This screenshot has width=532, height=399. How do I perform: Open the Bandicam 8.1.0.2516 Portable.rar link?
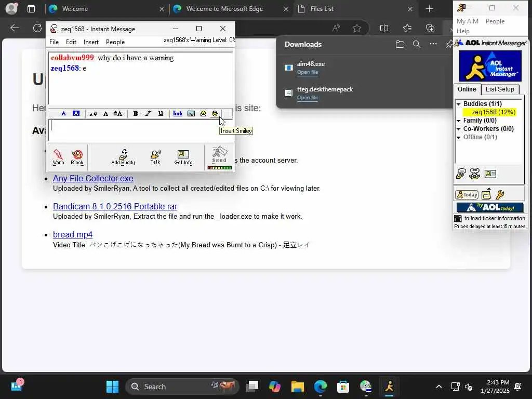[115, 207]
